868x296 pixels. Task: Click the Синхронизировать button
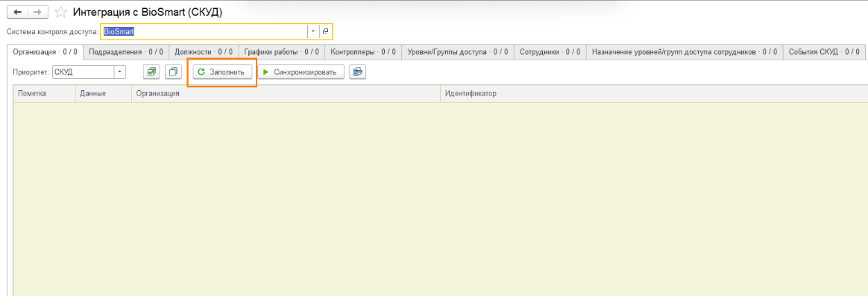click(301, 72)
